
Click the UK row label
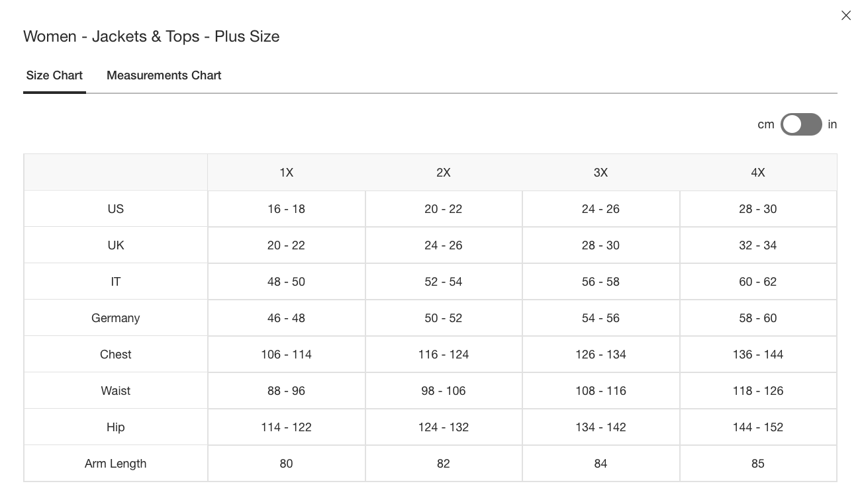coord(116,245)
